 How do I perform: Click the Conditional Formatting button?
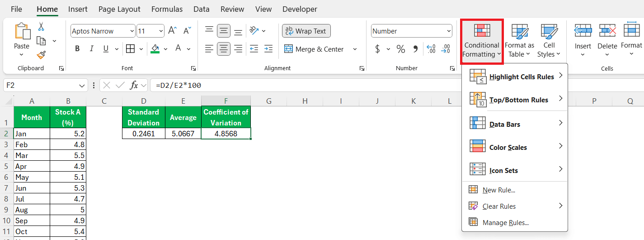pyautogui.click(x=482, y=41)
